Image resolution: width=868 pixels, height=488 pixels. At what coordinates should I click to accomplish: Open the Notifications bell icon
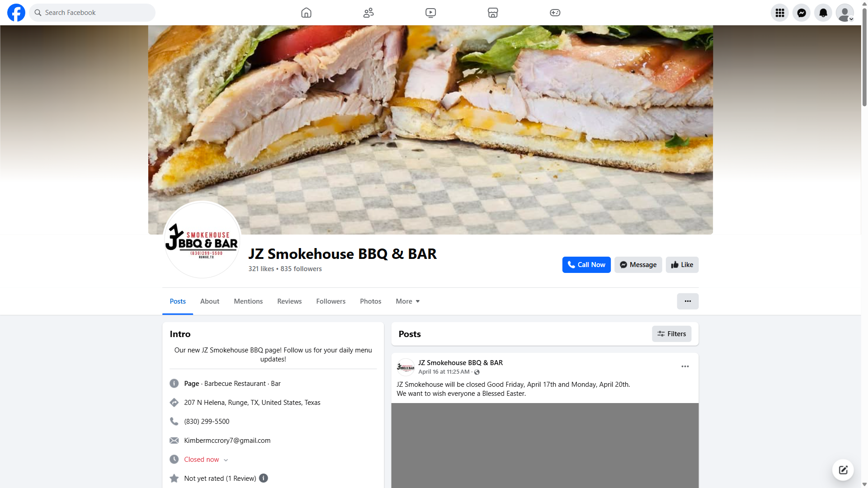823,13
